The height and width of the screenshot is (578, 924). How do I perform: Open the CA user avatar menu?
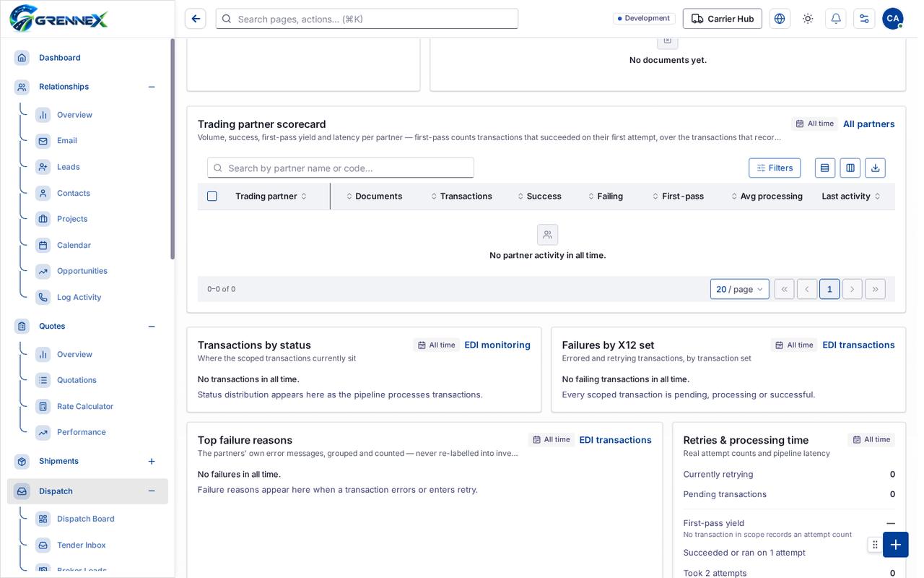tap(893, 19)
